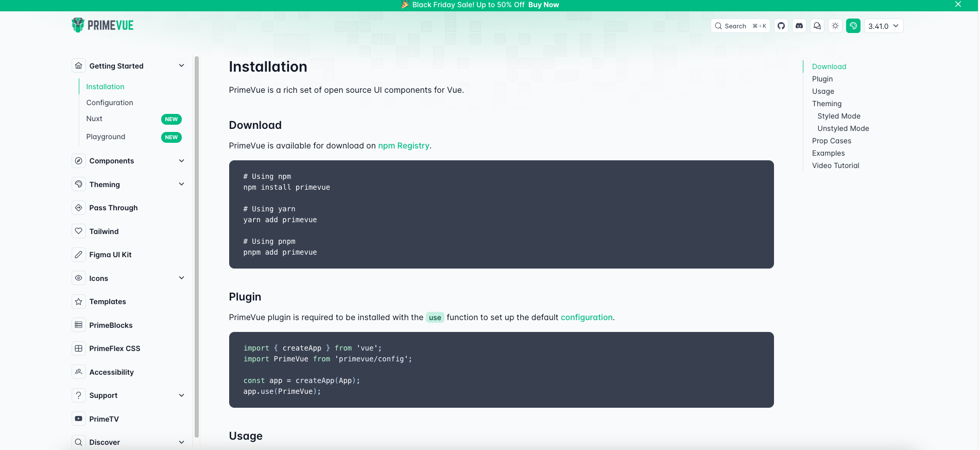
Task: Click the Tailwind heart icon
Action: [79, 231]
